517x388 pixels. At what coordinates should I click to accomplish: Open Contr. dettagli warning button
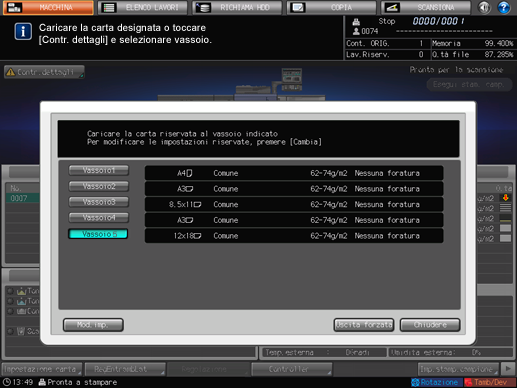click(x=44, y=72)
